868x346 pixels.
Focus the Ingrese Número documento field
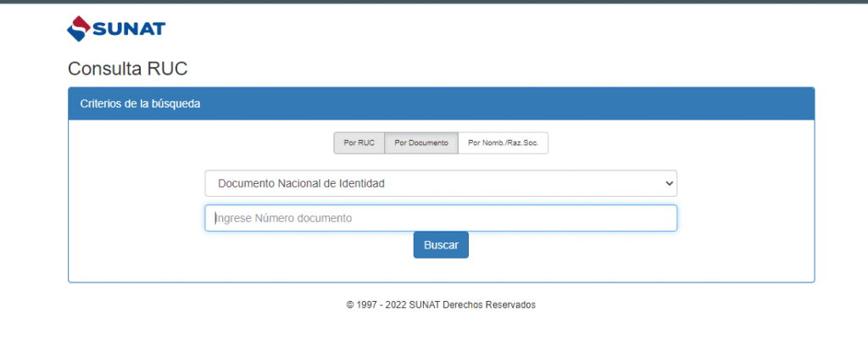pos(441,218)
